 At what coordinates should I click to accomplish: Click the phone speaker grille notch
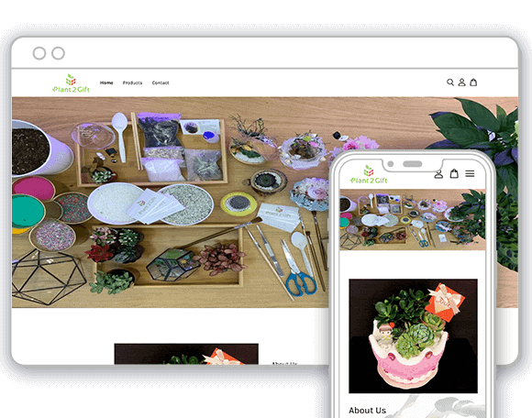click(x=412, y=164)
